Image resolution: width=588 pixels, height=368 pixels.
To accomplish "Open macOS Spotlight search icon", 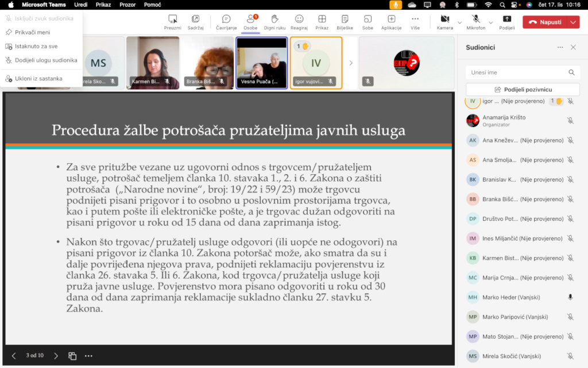I will tap(502, 5).
